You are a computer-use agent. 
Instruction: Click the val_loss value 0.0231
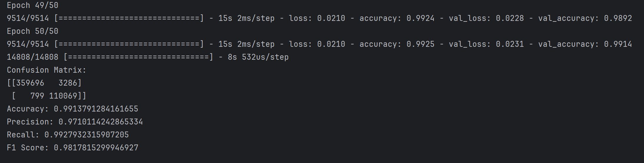(x=510, y=44)
